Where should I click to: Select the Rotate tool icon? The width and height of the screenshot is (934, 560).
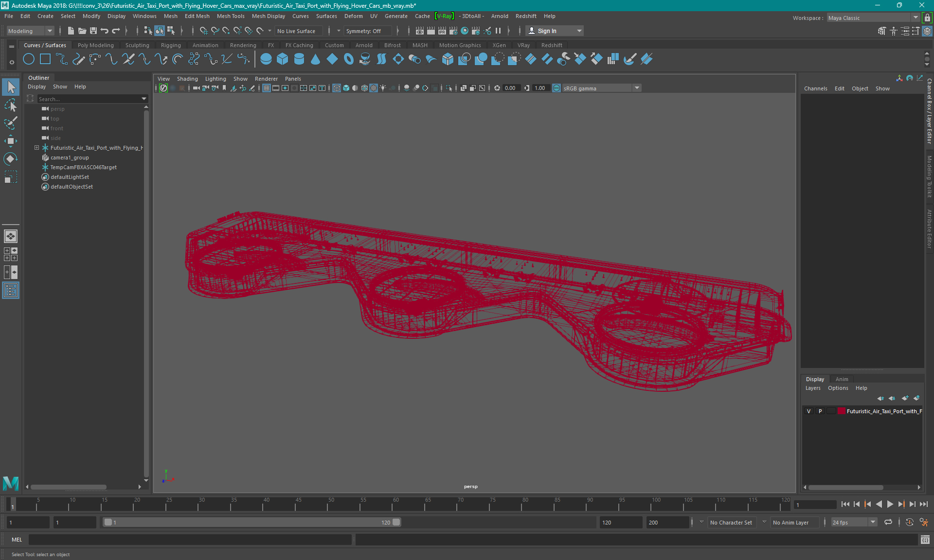[11, 158]
